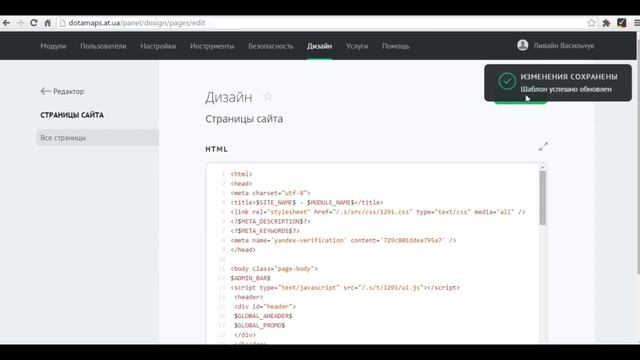Open the browser hamburger menu
Screen dimensions: 640x360
tap(636, 23)
